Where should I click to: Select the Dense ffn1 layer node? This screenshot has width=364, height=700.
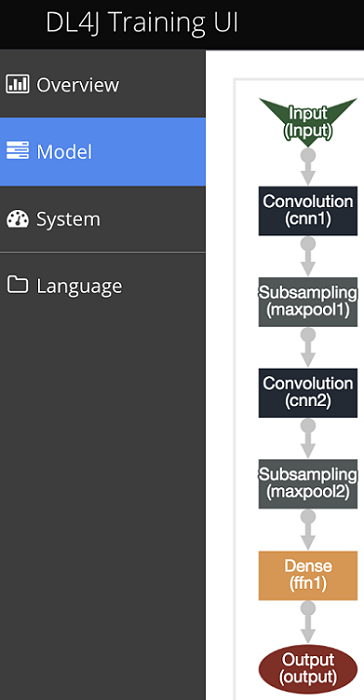click(308, 575)
